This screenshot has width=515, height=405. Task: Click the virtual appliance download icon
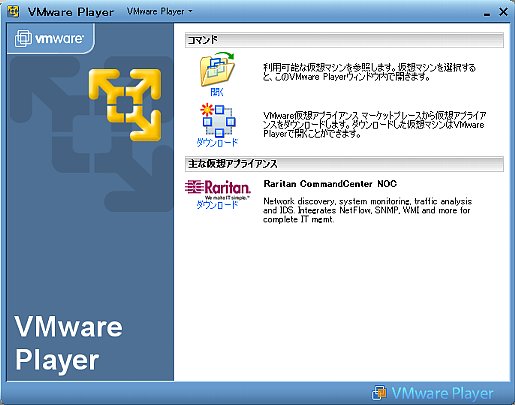218,121
